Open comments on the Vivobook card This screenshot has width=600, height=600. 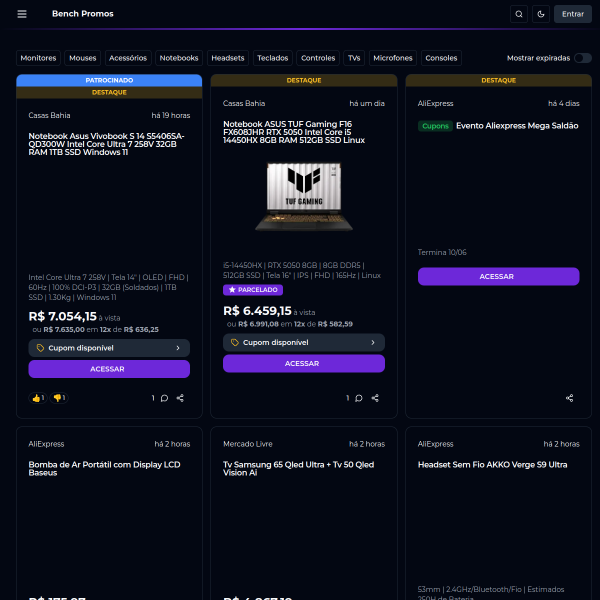pyautogui.click(x=164, y=398)
